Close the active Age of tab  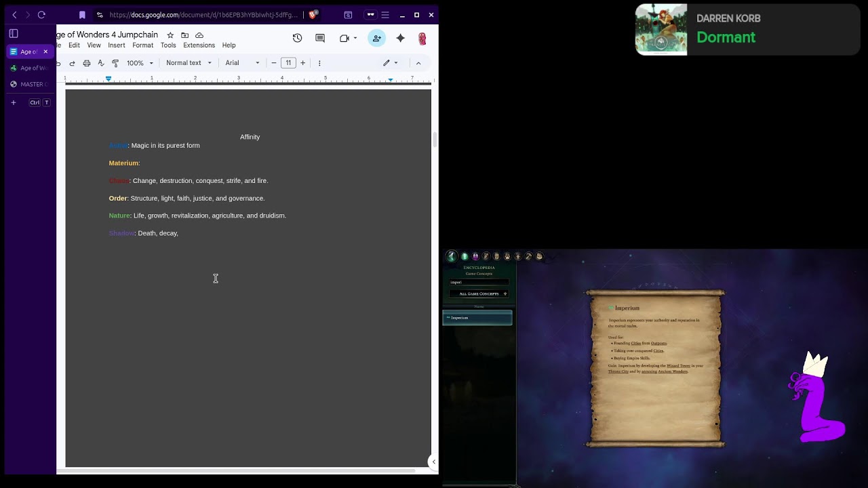click(x=45, y=52)
